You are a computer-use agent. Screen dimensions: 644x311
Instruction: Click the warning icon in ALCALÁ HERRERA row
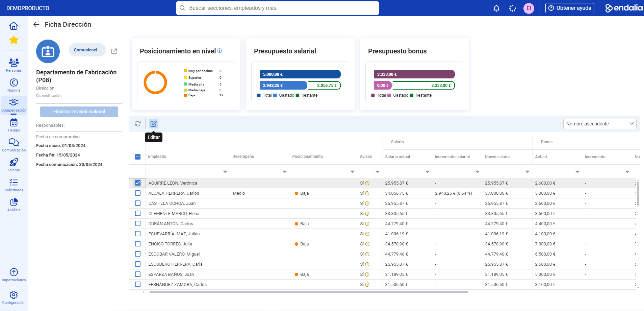click(367, 193)
